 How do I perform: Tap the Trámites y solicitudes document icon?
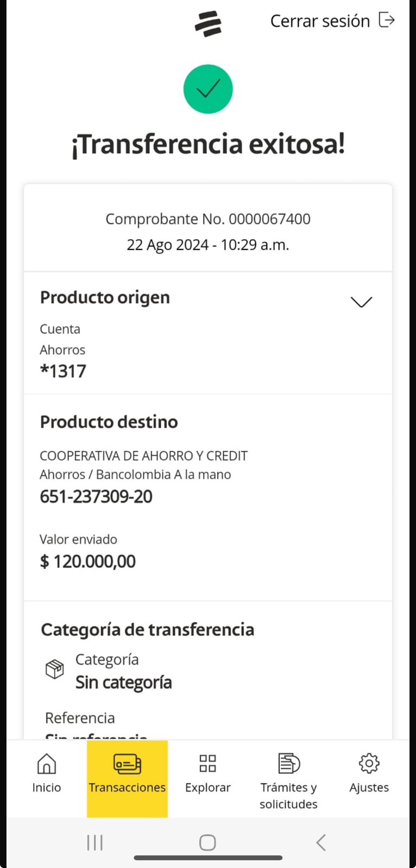pyautogui.click(x=288, y=763)
